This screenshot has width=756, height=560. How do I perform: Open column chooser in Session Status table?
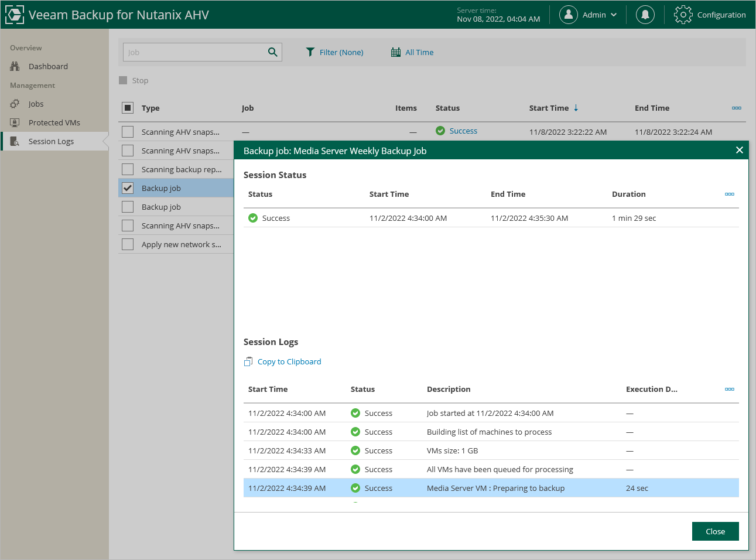[729, 194]
